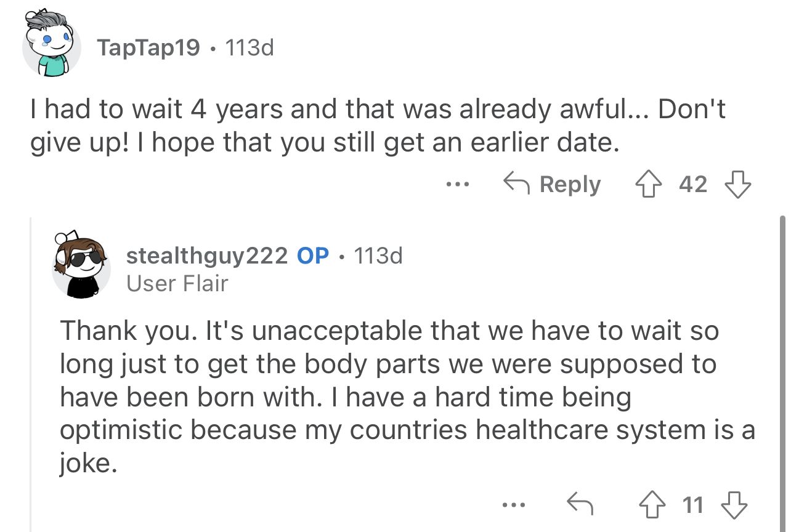Click the blue OP badge

point(312,256)
